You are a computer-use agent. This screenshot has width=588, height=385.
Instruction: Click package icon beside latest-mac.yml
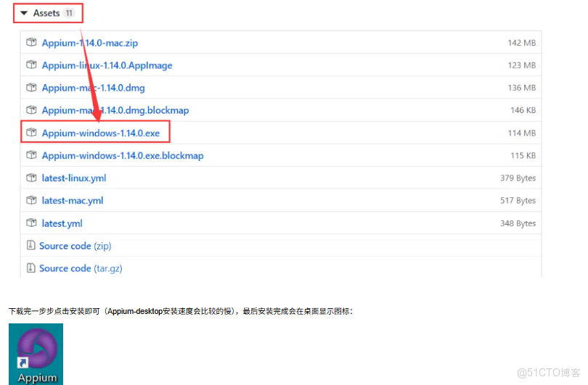pyautogui.click(x=31, y=200)
